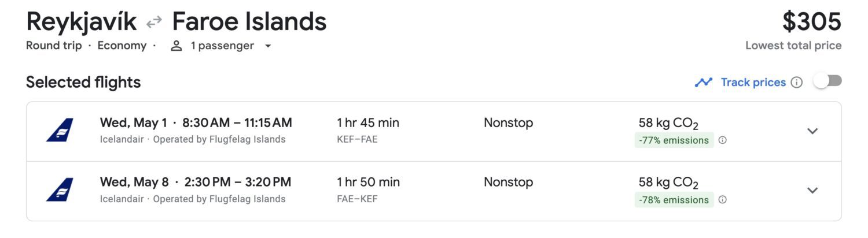
Task: Click the Icelandair logo on May 8 flight
Action: (x=60, y=189)
